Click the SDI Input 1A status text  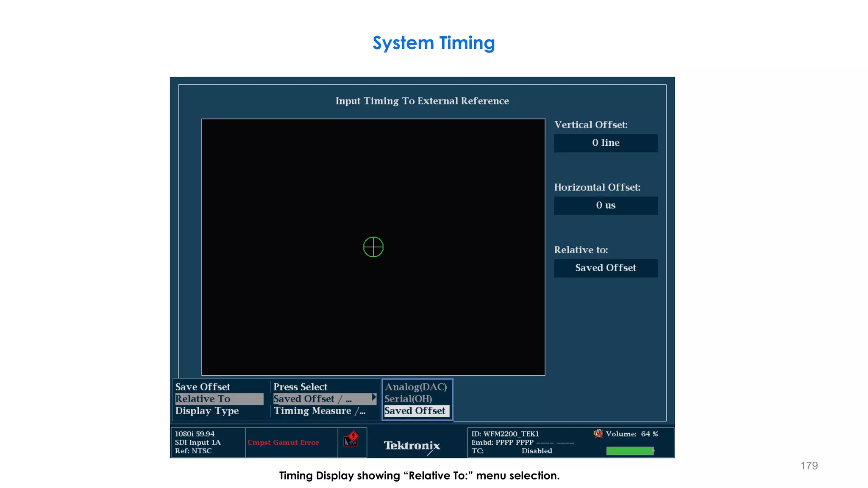tap(198, 442)
